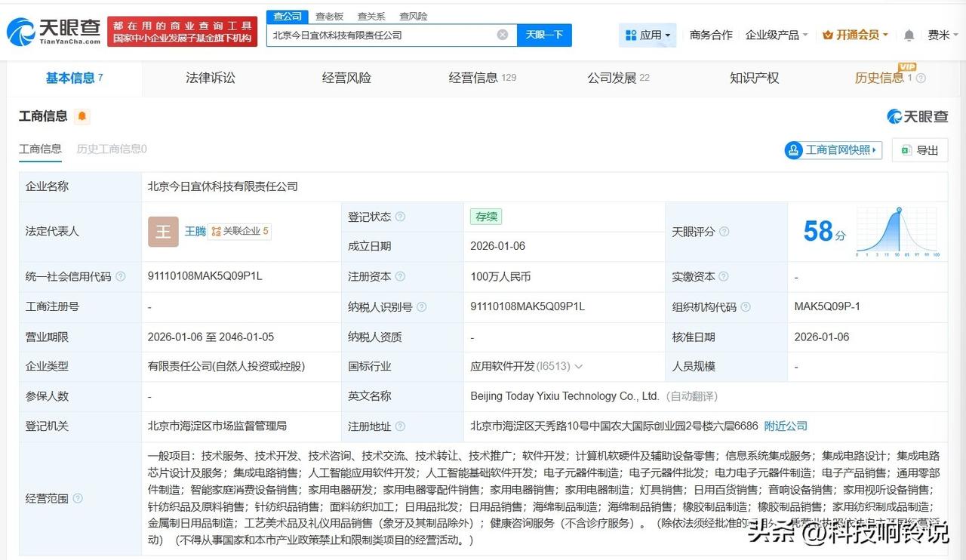
Task: Click the orange alert bell beside 工商信息 heading
Action: [x=82, y=116]
